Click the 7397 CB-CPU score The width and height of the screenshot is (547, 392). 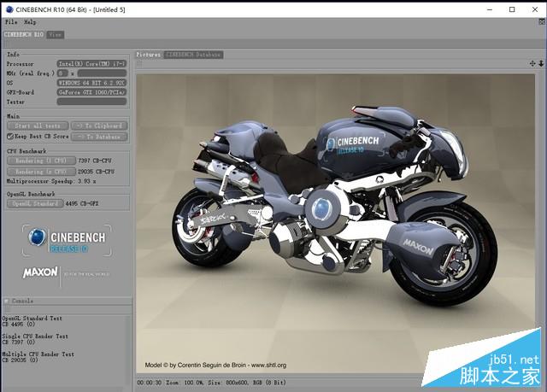point(95,161)
